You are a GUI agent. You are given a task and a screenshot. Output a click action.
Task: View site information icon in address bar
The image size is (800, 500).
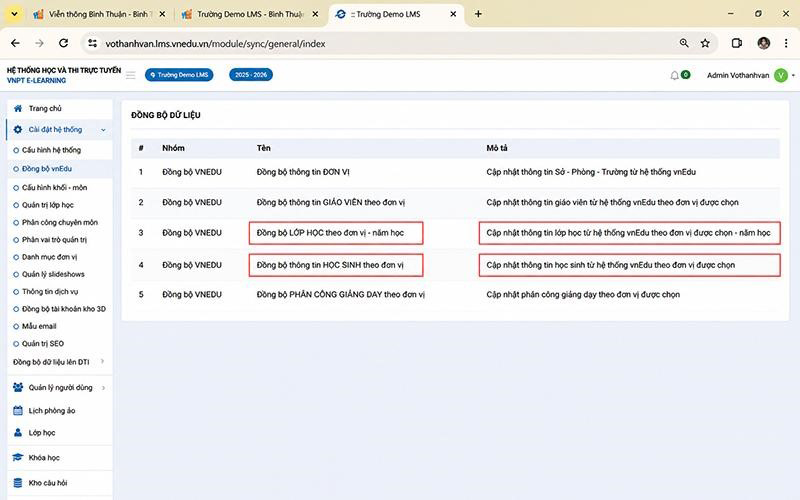92,43
